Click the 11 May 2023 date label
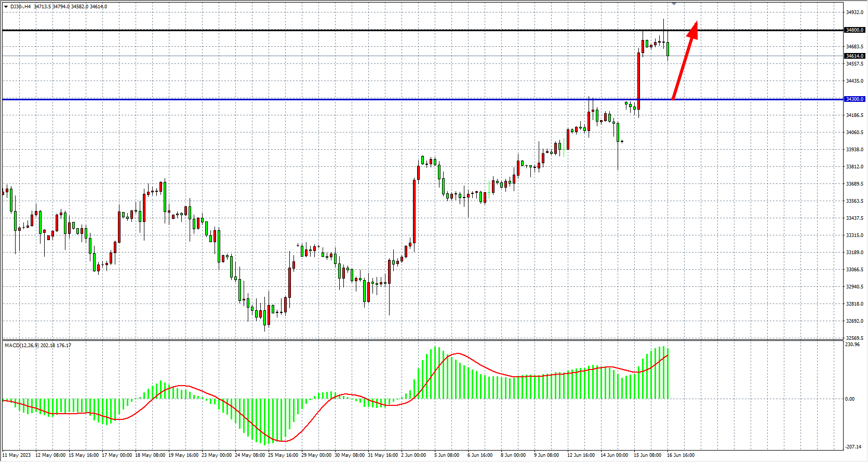This screenshot has height=462, width=868. [17, 455]
